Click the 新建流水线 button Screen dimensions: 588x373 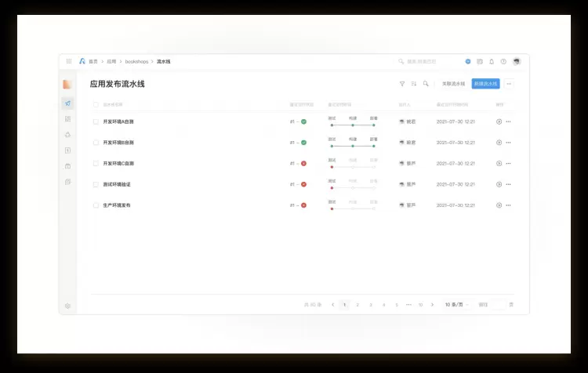tap(485, 84)
